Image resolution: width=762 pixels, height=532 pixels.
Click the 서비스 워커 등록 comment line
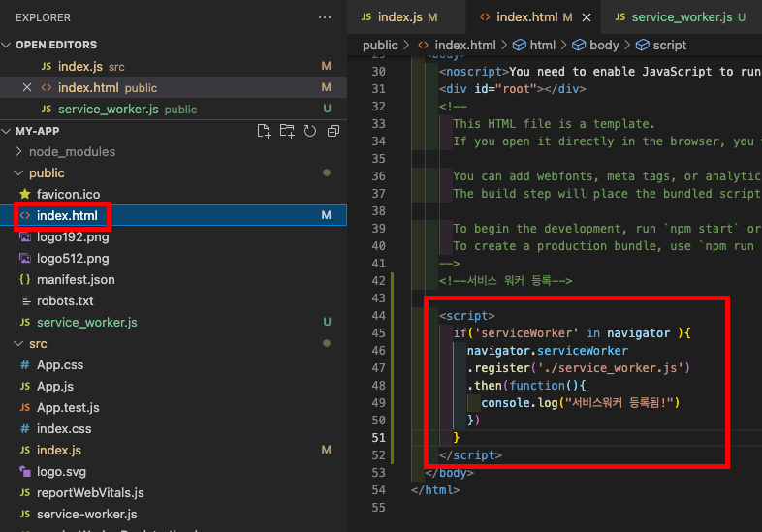(505, 281)
